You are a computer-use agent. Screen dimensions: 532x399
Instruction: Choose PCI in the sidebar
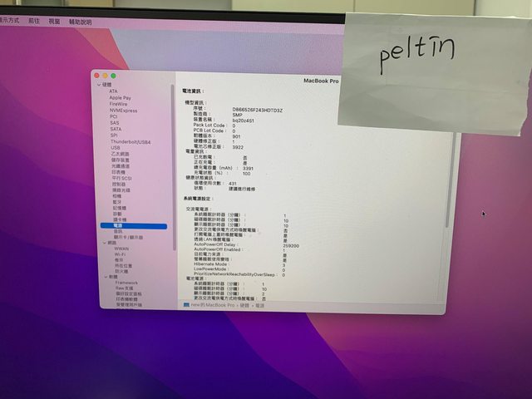point(114,116)
